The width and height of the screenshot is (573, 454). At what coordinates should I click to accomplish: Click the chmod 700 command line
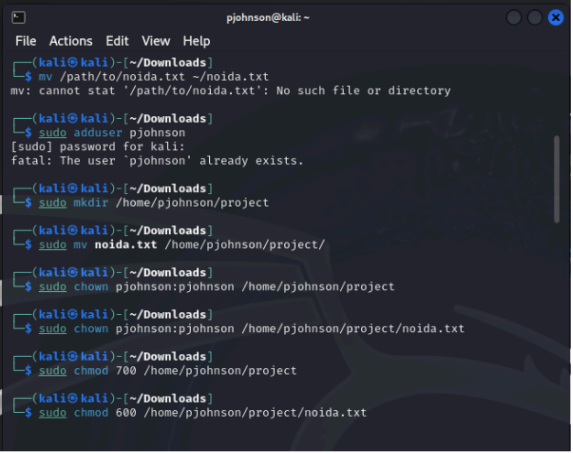pos(168,371)
